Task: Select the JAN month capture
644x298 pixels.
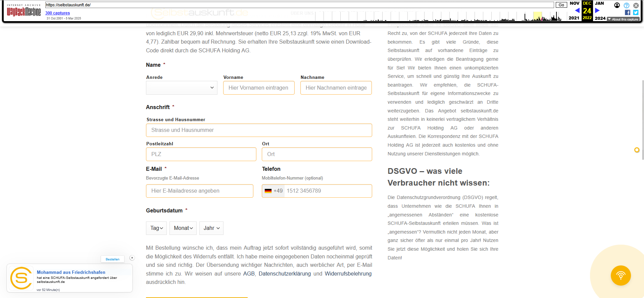Action: (x=599, y=3)
